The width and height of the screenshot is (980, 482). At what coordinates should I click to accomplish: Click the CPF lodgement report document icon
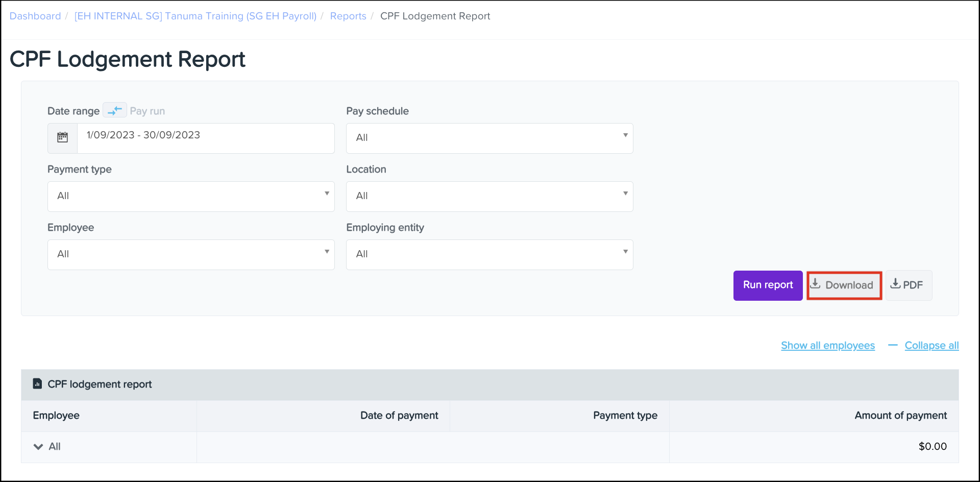point(37,383)
